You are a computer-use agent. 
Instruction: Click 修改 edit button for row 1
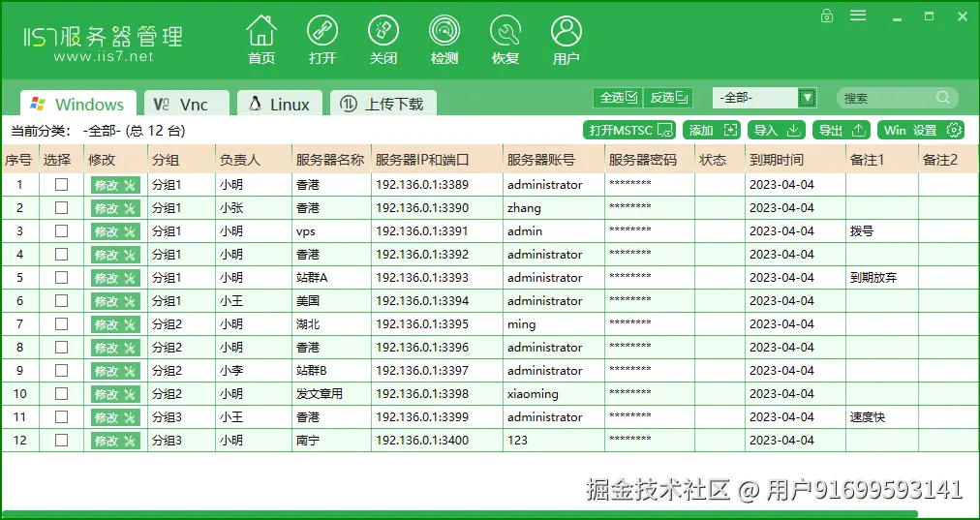[115, 185]
